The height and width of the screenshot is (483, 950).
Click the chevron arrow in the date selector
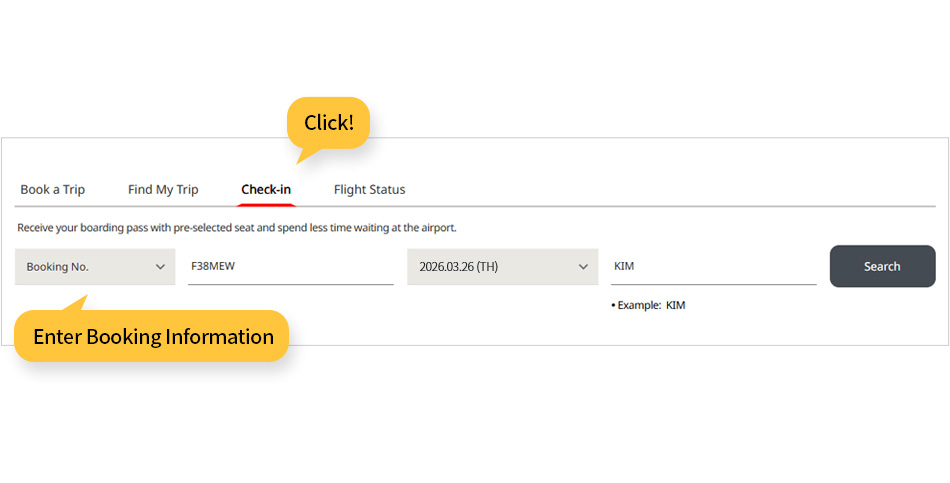coord(584,267)
